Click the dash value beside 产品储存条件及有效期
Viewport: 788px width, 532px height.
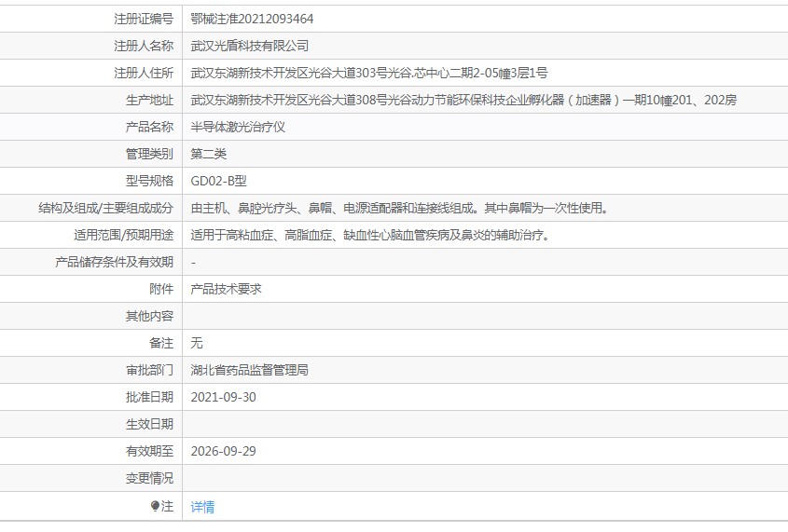pyautogui.click(x=193, y=263)
